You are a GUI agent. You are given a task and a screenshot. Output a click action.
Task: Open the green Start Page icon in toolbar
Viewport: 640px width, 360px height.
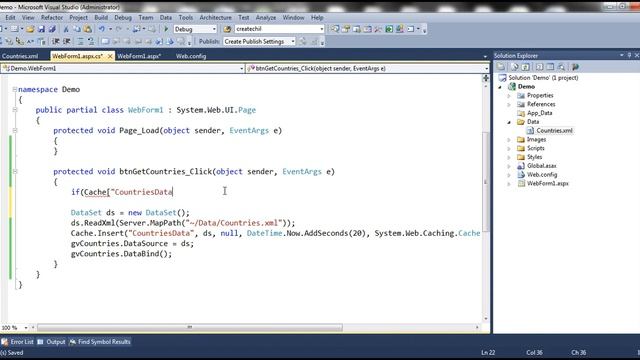click(x=389, y=29)
